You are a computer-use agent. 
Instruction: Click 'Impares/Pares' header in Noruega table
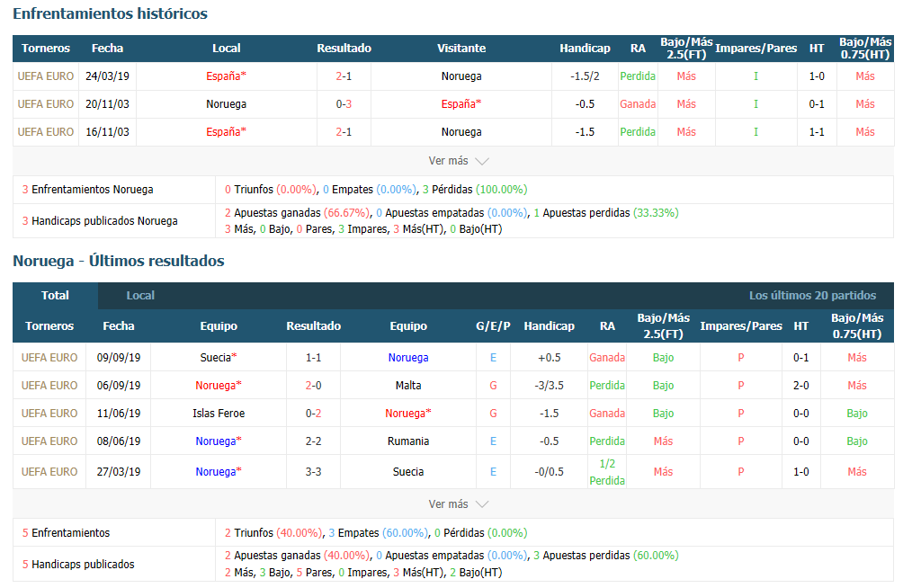point(741,326)
